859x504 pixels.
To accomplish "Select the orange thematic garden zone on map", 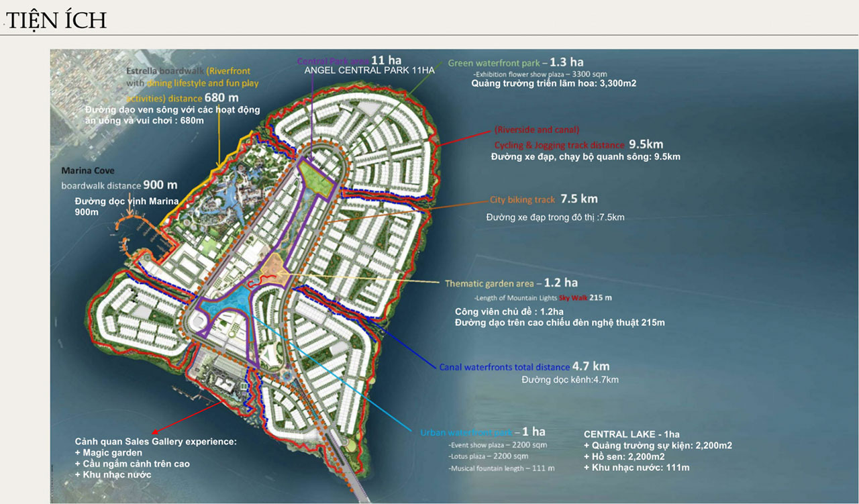I will [x=274, y=270].
